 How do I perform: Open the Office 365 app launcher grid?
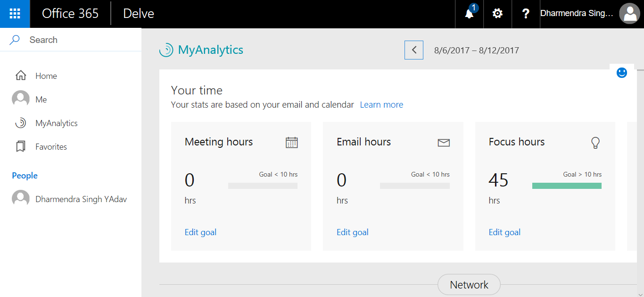15,13
